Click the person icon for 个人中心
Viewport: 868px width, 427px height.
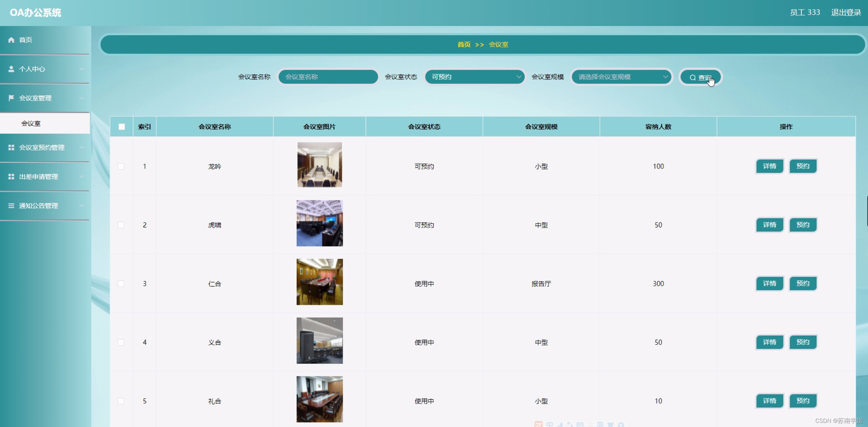coord(11,69)
